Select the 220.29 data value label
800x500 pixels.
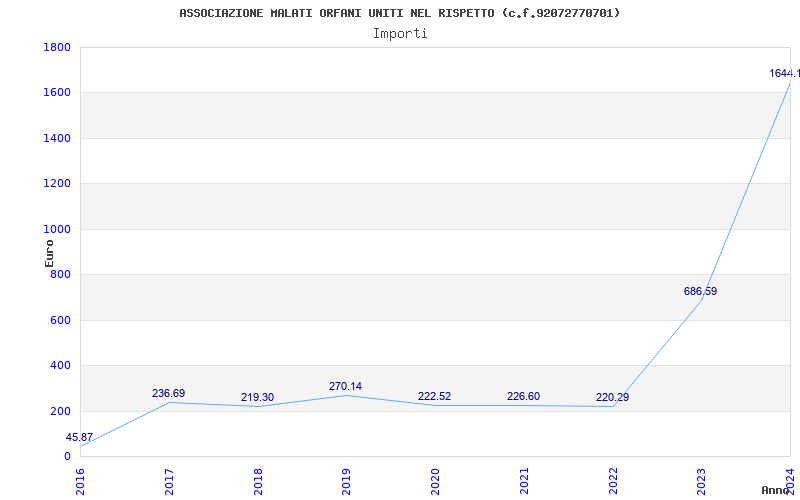[x=612, y=397]
